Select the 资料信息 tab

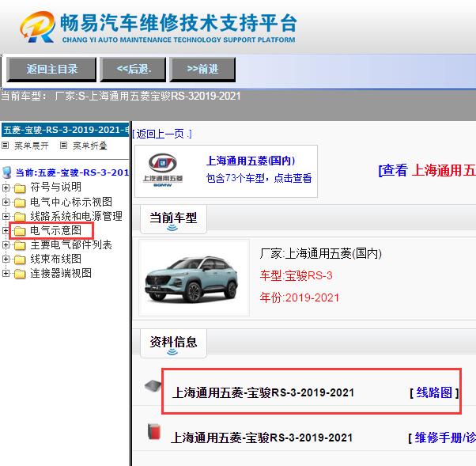(x=173, y=343)
